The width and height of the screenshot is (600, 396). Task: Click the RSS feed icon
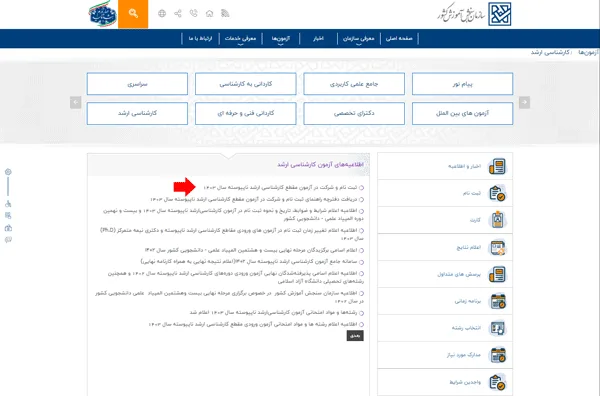coord(225,14)
